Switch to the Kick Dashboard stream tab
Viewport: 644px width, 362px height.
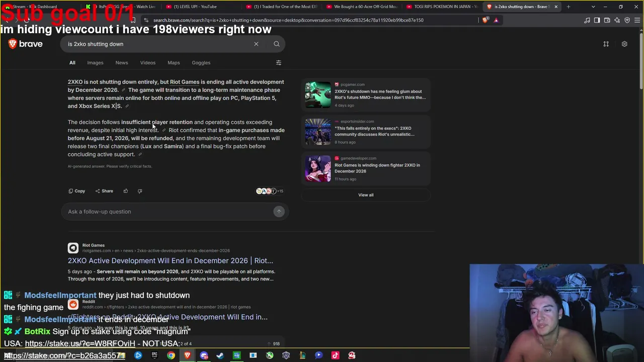[40, 7]
